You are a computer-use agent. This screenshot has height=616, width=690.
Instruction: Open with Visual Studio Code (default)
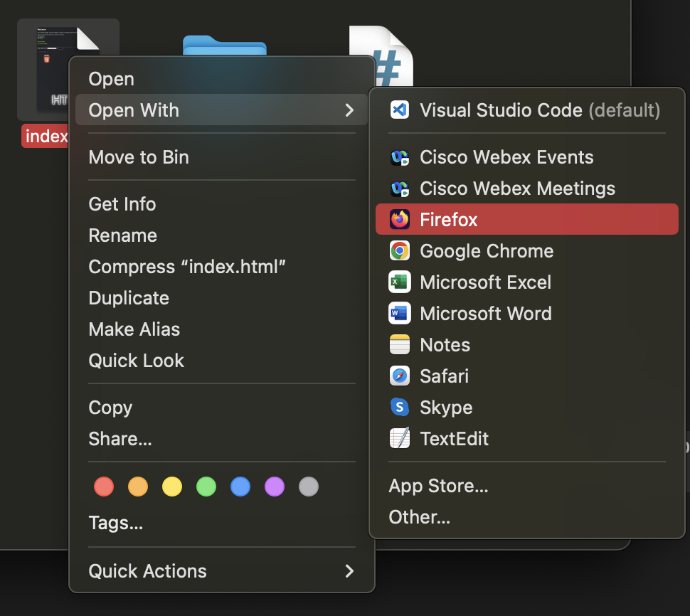[526, 110]
